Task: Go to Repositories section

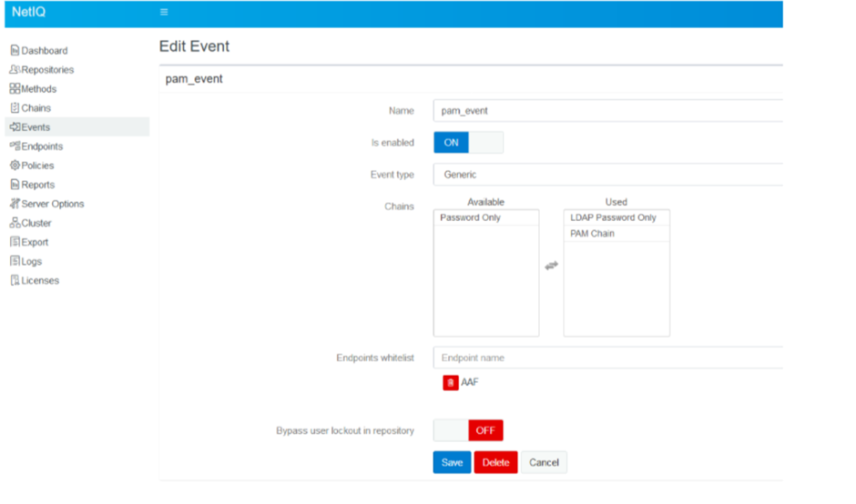Action: click(47, 70)
